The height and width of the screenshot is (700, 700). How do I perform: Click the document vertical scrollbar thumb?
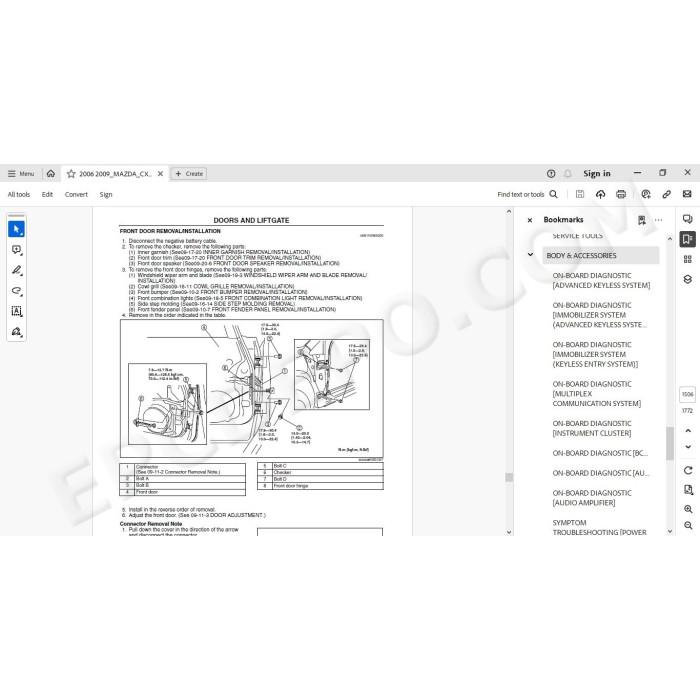[x=509, y=477]
